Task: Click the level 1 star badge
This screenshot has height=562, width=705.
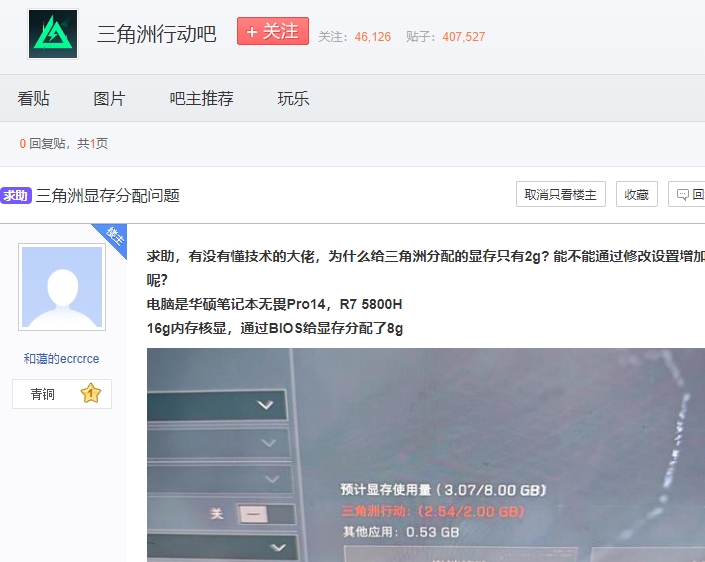Action: pyautogui.click(x=90, y=394)
